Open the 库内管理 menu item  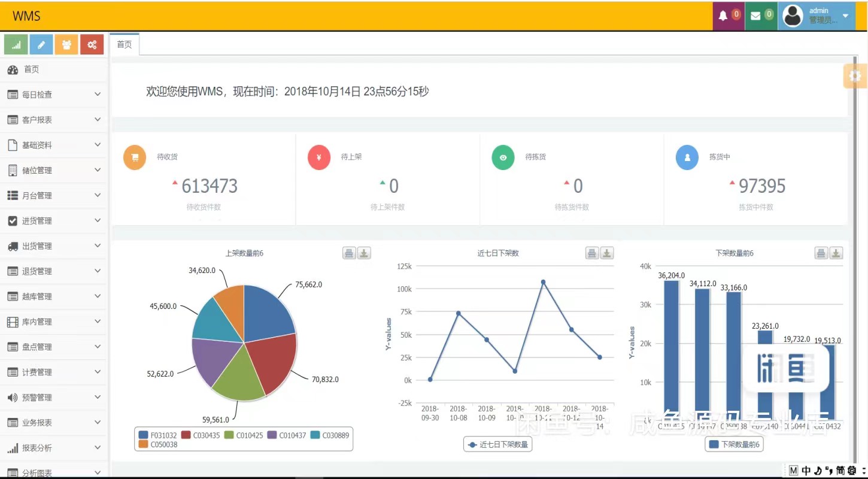click(54, 322)
